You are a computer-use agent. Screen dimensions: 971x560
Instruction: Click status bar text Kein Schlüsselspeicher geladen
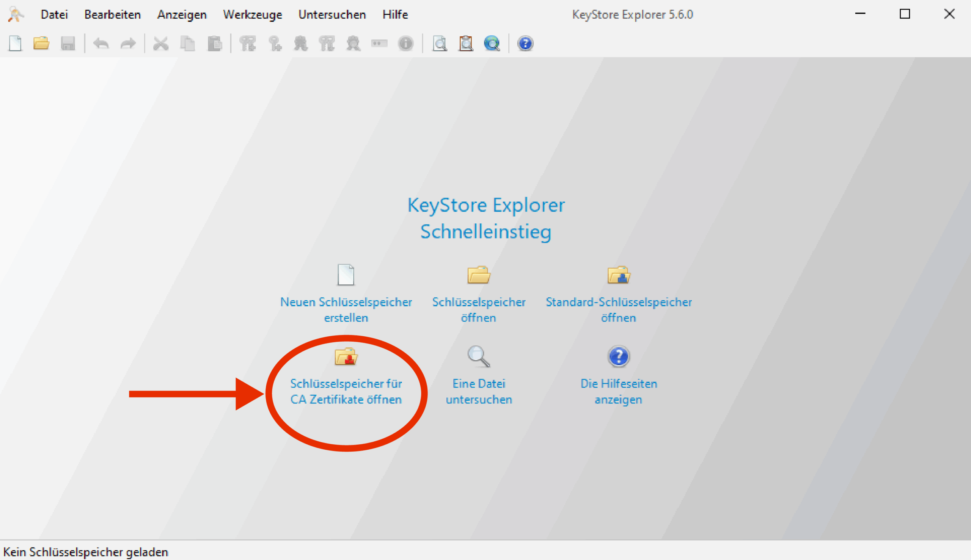tap(85, 552)
